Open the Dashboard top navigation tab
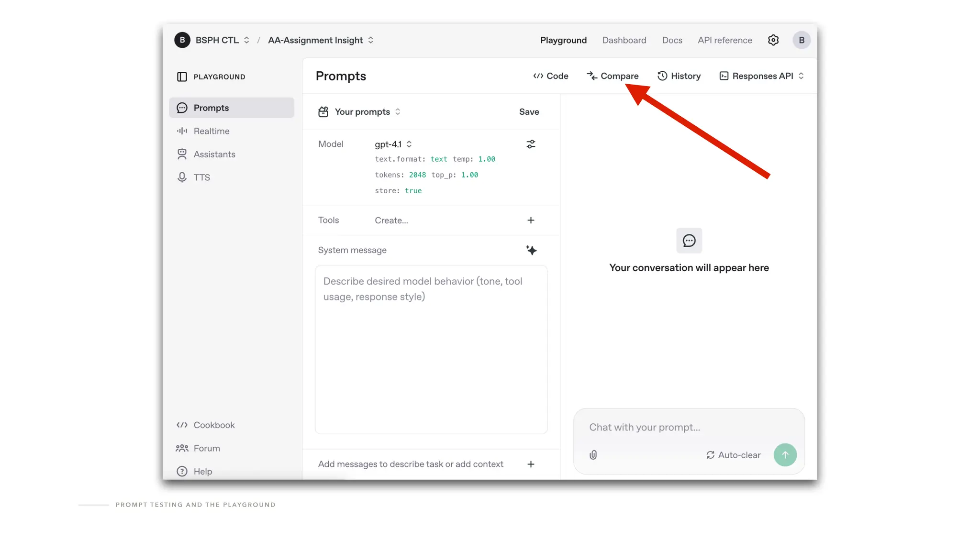This screenshot has height=551, width=980. pyautogui.click(x=624, y=40)
